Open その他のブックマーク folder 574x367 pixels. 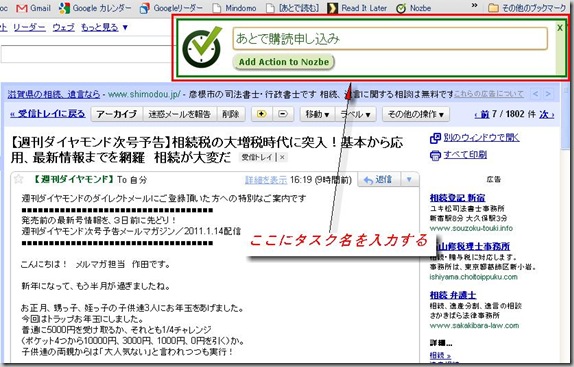[528, 8]
